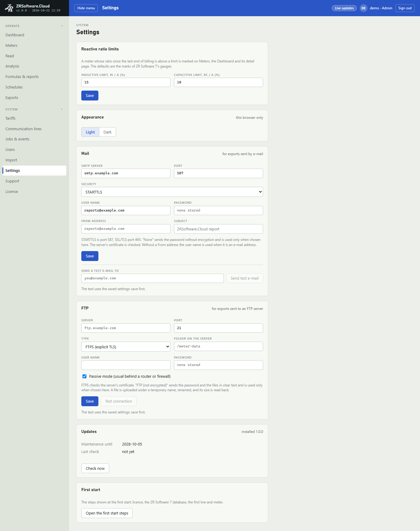The image size is (420, 531).
Task: Click the SMTP server field
Action: click(x=126, y=173)
